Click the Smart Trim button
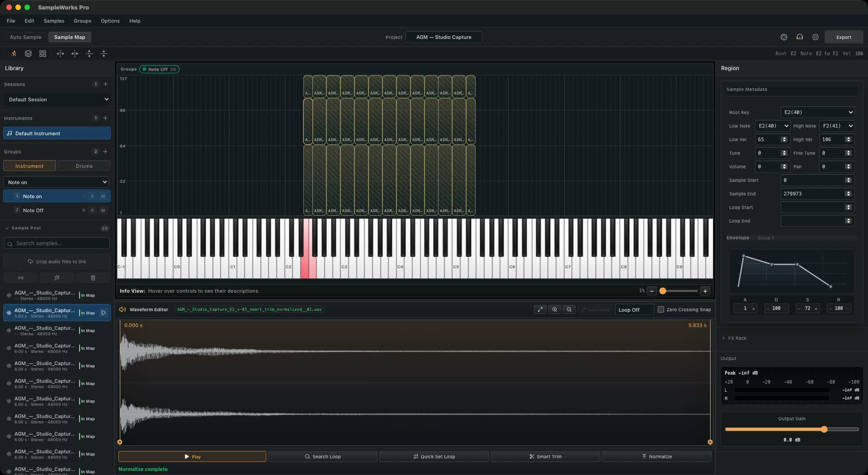Viewport: 868px width, 475px height. coord(546,456)
